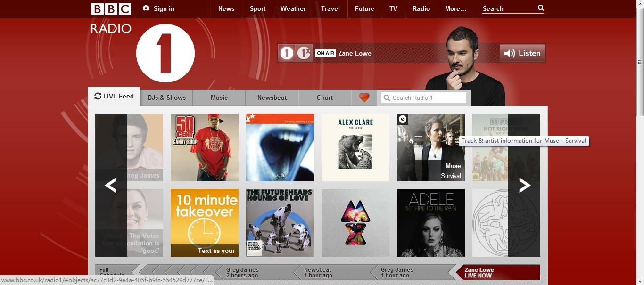644x285 pixels.
Task: Select the Radio 1 station icon
Action: [287, 53]
